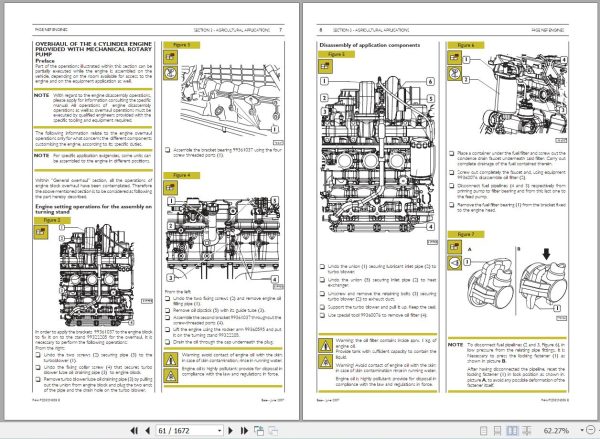Go forward to the next view
Screen dimensions: 600x439
coord(273,431)
